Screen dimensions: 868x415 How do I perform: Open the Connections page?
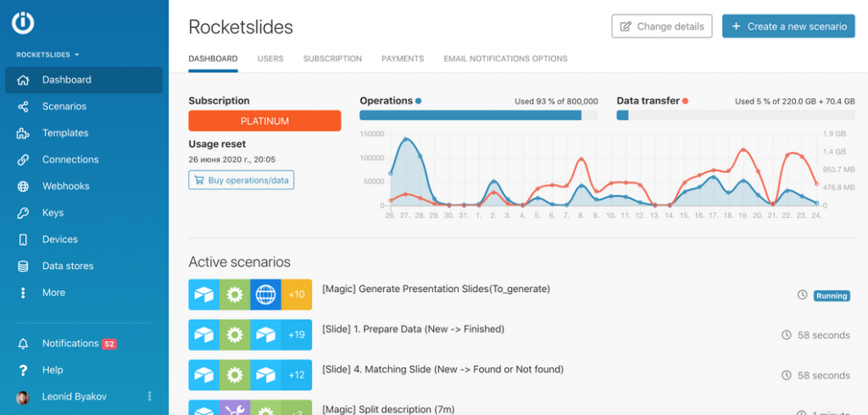(70, 160)
